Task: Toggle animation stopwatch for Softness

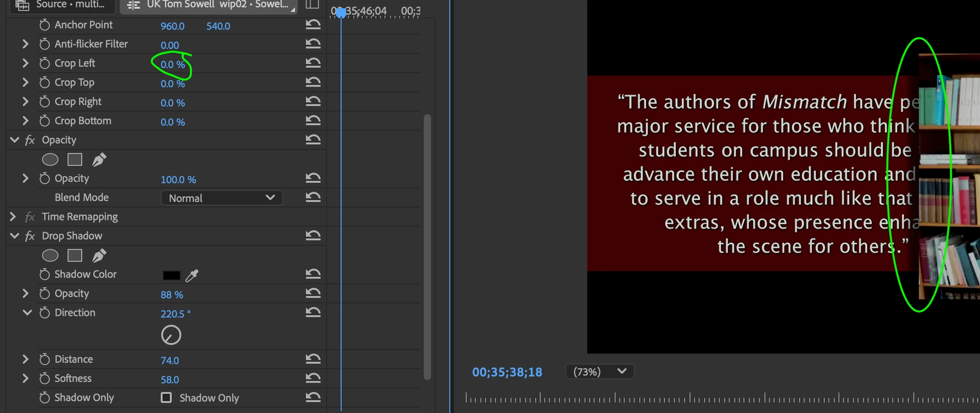Action: tap(44, 378)
